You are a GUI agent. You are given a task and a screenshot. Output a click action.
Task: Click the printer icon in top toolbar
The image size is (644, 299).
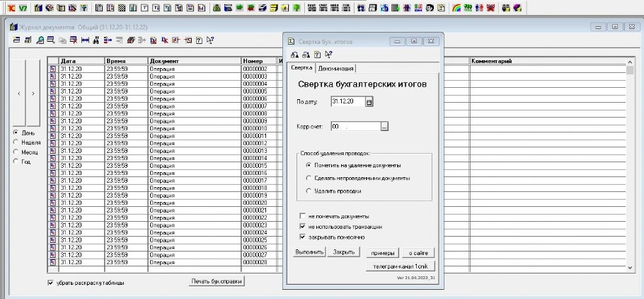263,8
